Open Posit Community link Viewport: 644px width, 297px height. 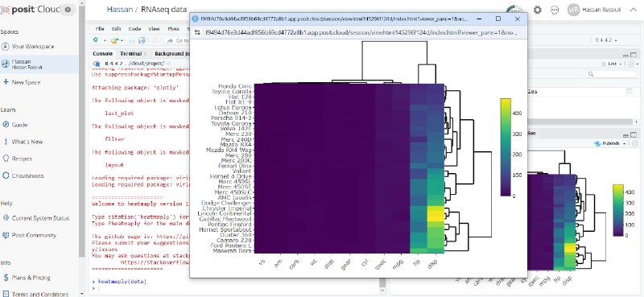(34, 235)
